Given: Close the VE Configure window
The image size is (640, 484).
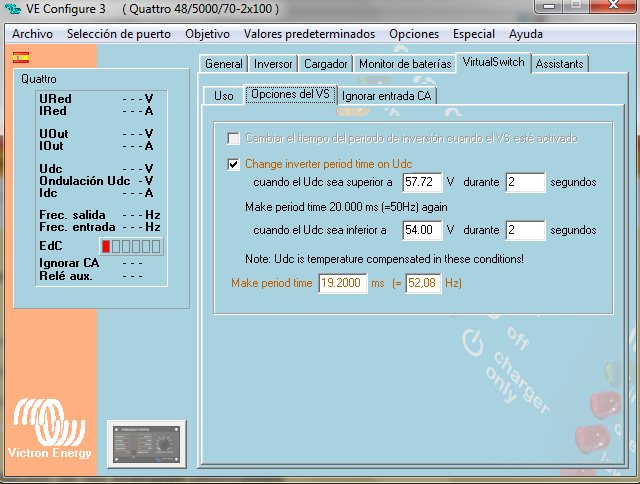Looking at the screenshot, I should 612,6.
